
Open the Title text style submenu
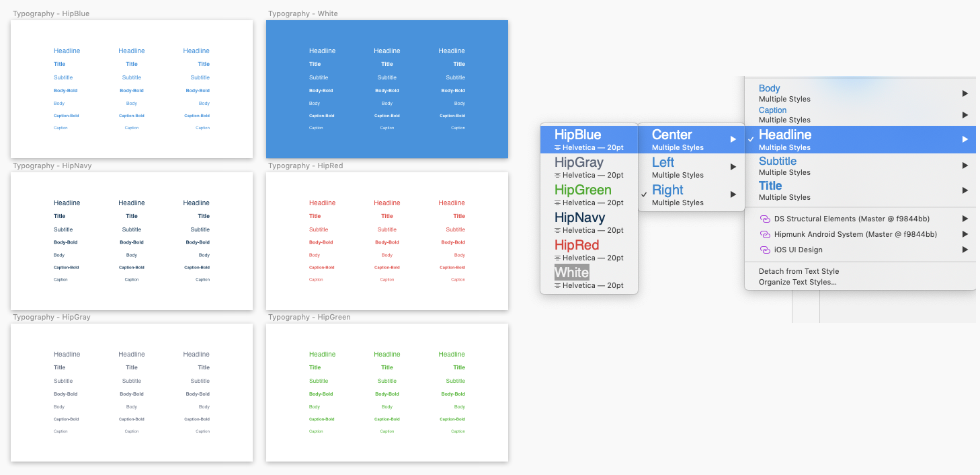(x=860, y=190)
